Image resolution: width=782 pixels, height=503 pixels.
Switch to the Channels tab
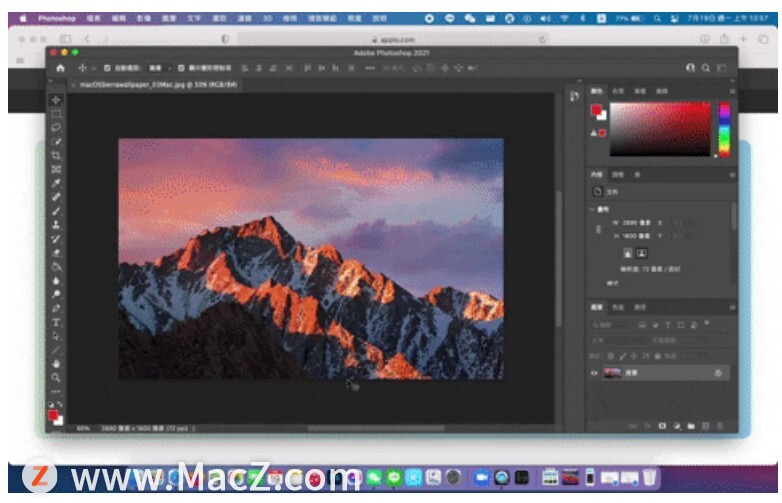point(618,308)
